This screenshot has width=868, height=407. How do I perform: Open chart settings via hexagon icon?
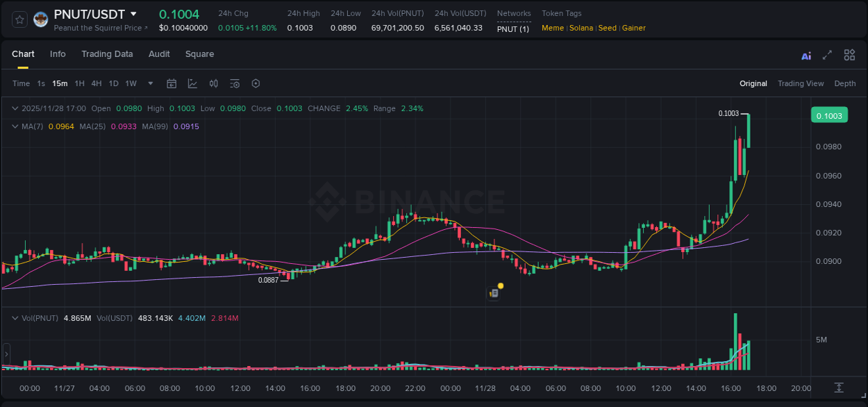(x=256, y=83)
